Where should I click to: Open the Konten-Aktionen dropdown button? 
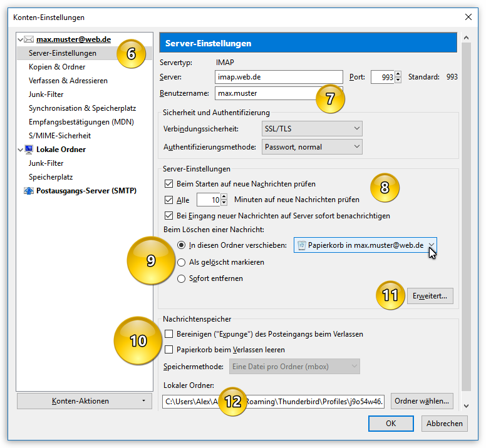click(85, 401)
